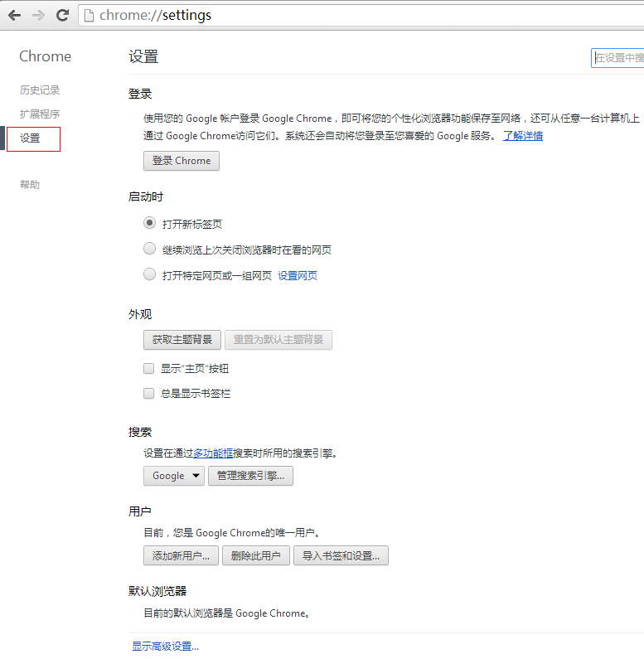Select 设置 in the sidebar
Viewport: 644px width, 659px height.
coord(30,138)
